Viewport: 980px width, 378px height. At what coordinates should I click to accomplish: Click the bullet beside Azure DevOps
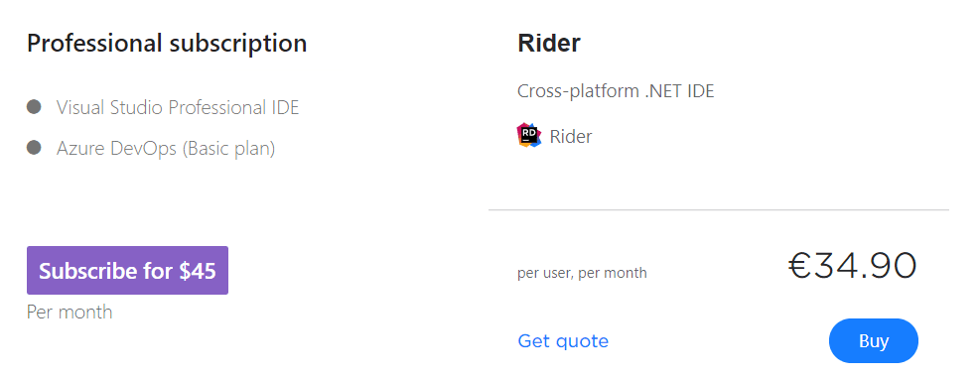click(34, 148)
